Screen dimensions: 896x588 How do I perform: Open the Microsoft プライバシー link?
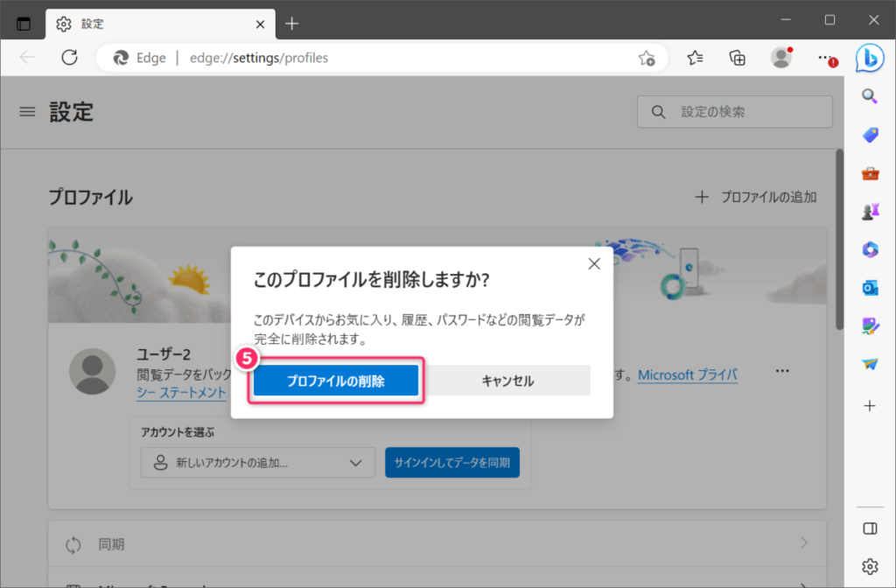point(688,374)
